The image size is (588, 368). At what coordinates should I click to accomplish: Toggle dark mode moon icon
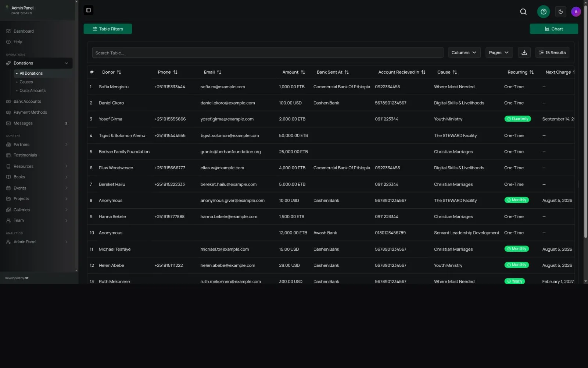coord(560,12)
